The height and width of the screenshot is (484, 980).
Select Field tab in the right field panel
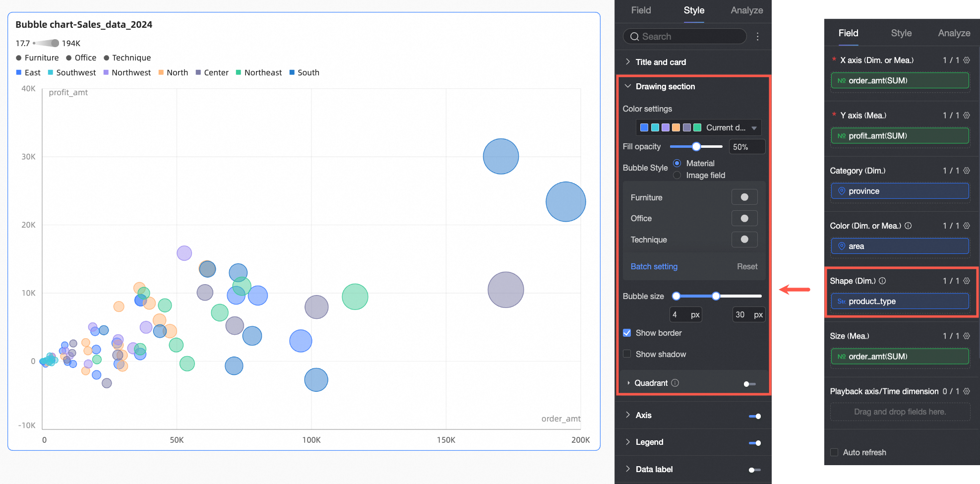click(x=848, y=33)
